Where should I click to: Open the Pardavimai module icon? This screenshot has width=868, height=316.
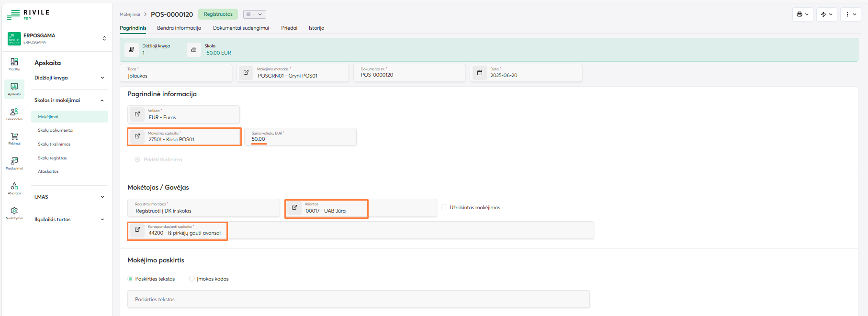pyautogui.click(x=14, y=163)
